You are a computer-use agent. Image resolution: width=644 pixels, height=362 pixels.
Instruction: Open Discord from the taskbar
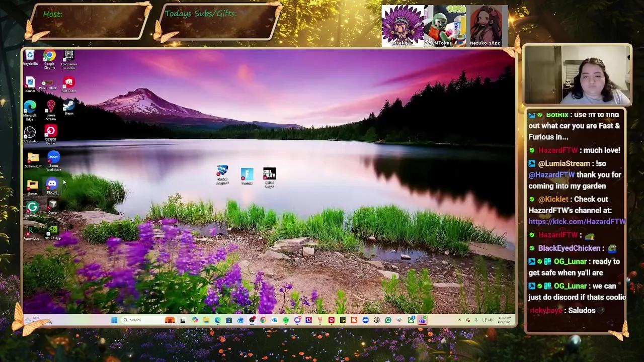[297, 320]
